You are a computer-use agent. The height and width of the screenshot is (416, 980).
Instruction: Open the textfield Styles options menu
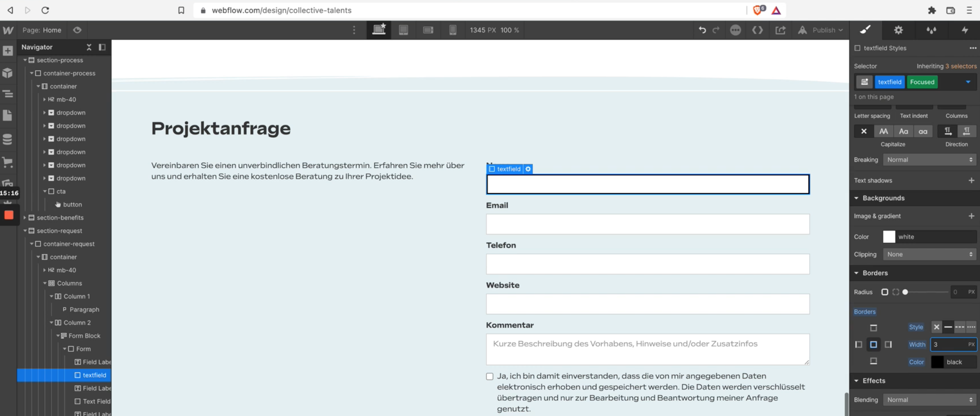coord(973,48)
